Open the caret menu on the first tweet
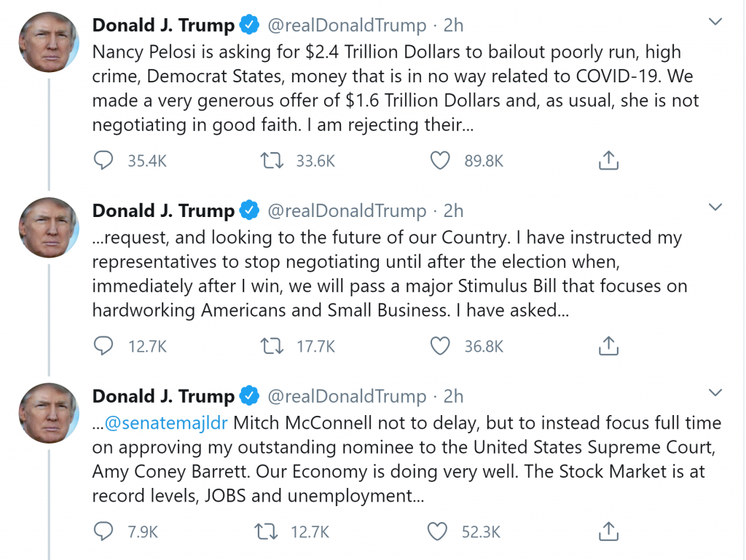746x560 pixels. click(715, 21)
